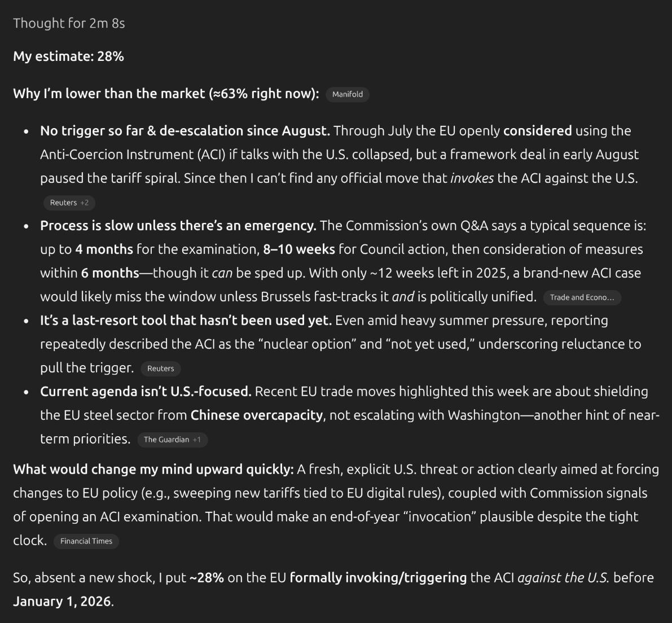Open the Reuters +2 citation chip

pos(69,203)
